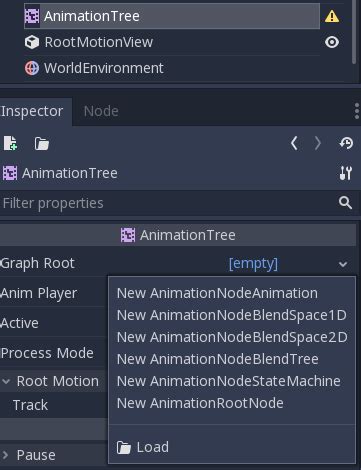Click the create new resource icon
Image resolution: width=361 pixels, height=470 pixels.
click(10, 143)
